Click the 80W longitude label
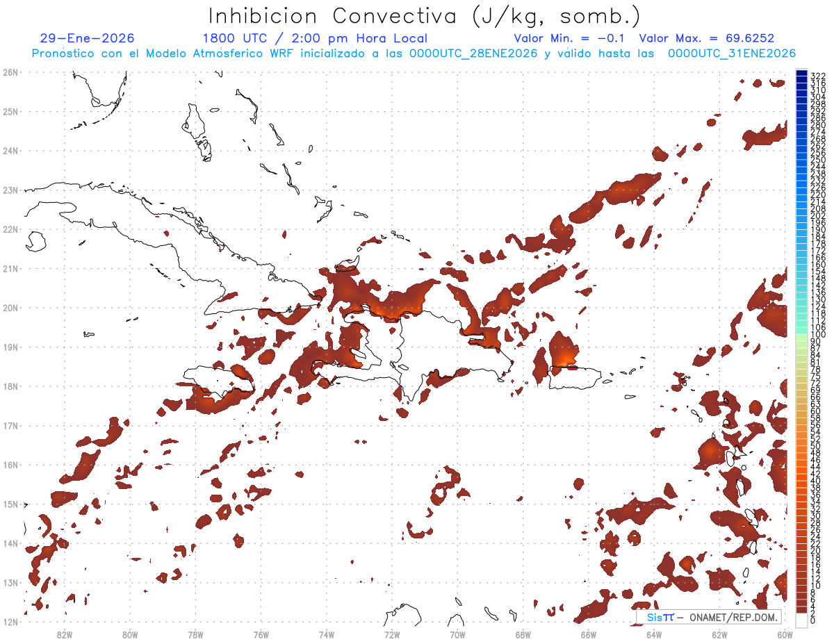This screenshot has width=834, height=644. click(x=130, y=634)
